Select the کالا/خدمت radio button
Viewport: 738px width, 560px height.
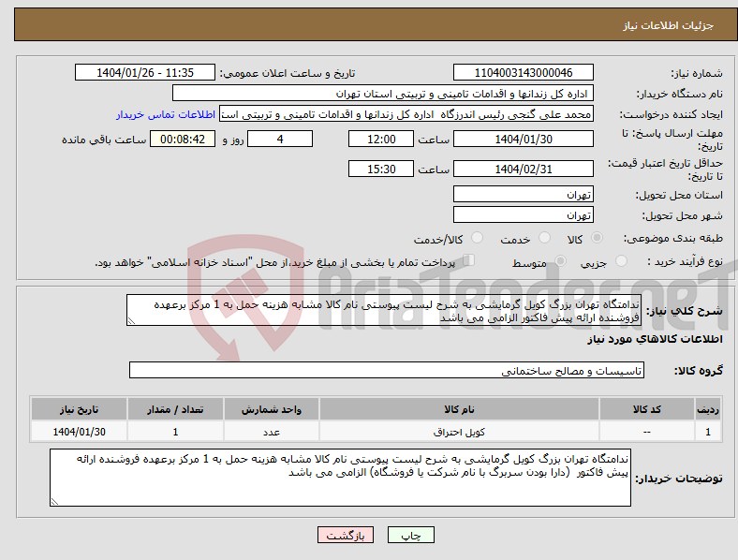(x=478, y=238)
